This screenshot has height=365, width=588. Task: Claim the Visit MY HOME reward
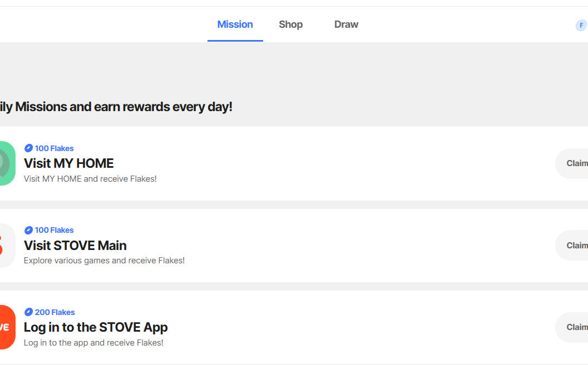573,163
